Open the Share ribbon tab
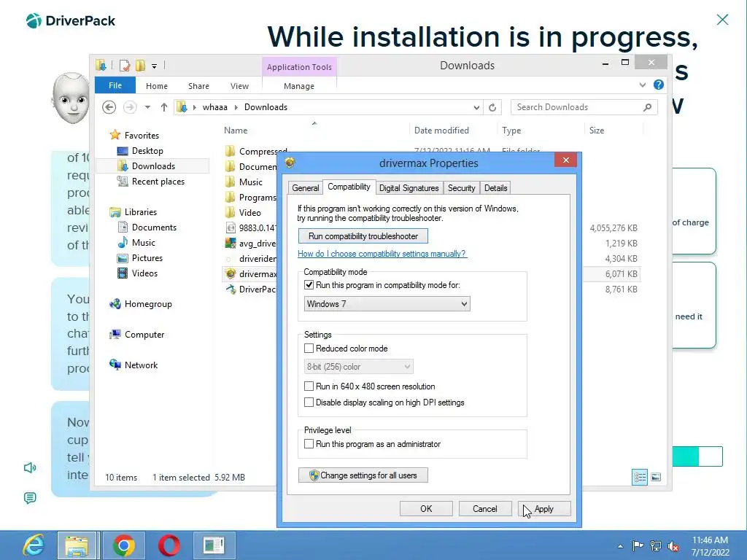747x560 pixels. tap(198, 86)
